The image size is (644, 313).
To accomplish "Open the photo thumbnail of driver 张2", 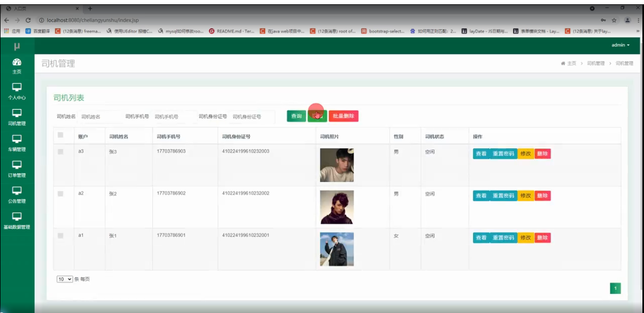I will (337, 207).
